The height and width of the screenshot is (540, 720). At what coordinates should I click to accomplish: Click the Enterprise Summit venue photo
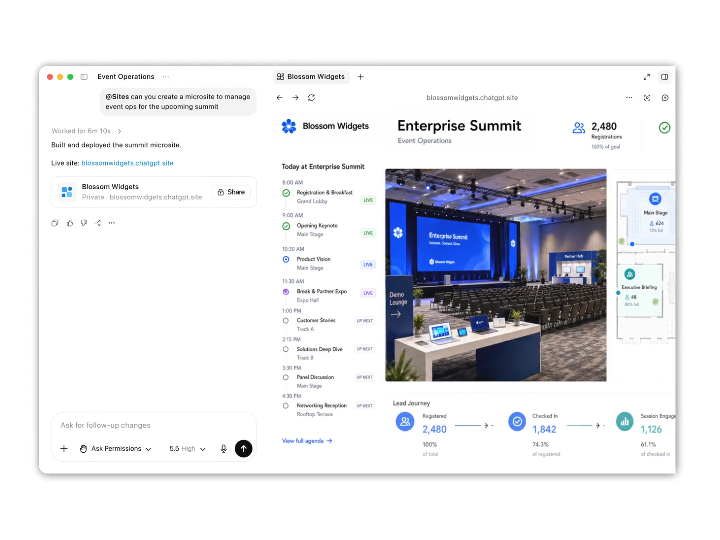[495, 275]
